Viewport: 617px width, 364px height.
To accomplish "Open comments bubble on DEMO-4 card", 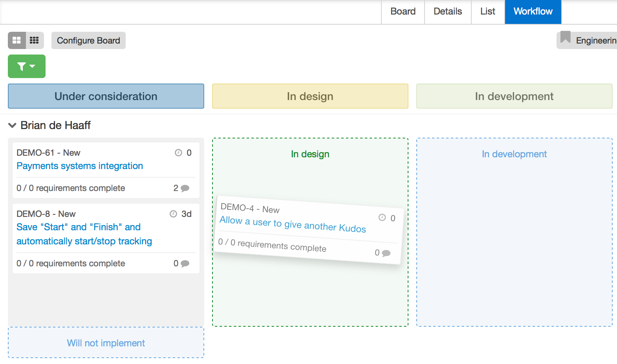I will point(386,253).
